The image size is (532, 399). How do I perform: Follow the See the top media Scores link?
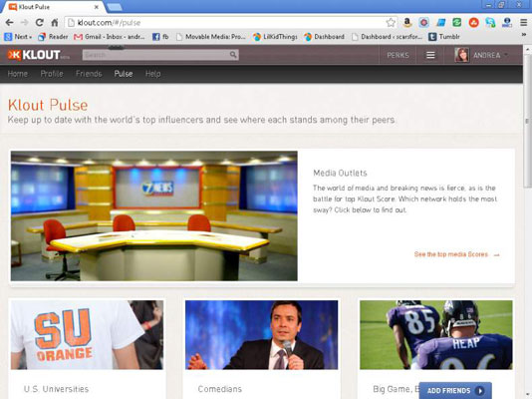[x=457, y=254]
